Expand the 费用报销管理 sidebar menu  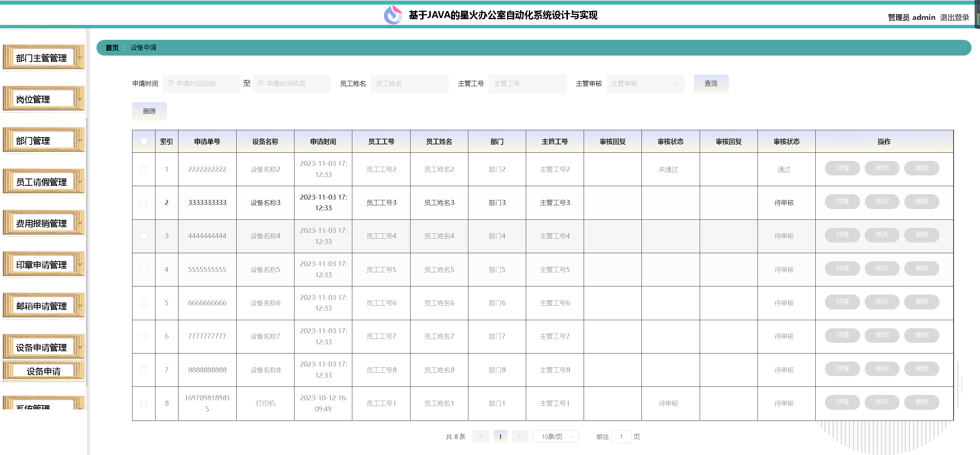(x=43, y=223)
